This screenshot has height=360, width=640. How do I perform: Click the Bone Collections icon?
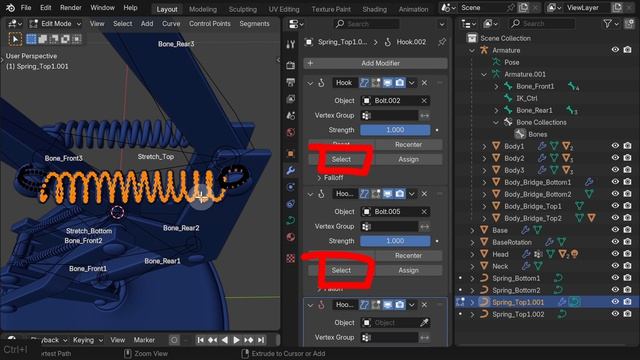508,122
